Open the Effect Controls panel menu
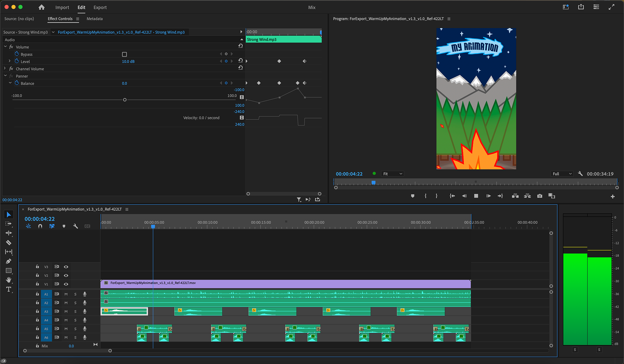The image size is (624, 364). [x=78, y=19]
